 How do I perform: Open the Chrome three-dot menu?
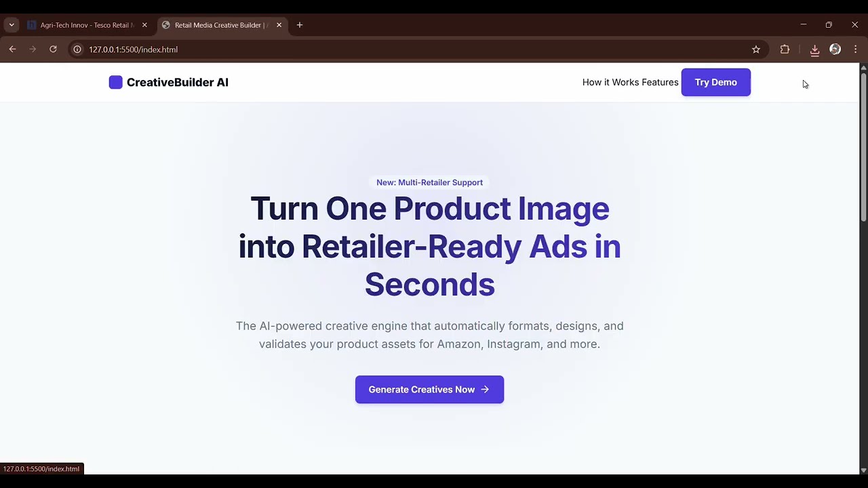pyautogui.click(x=855, y=49)
